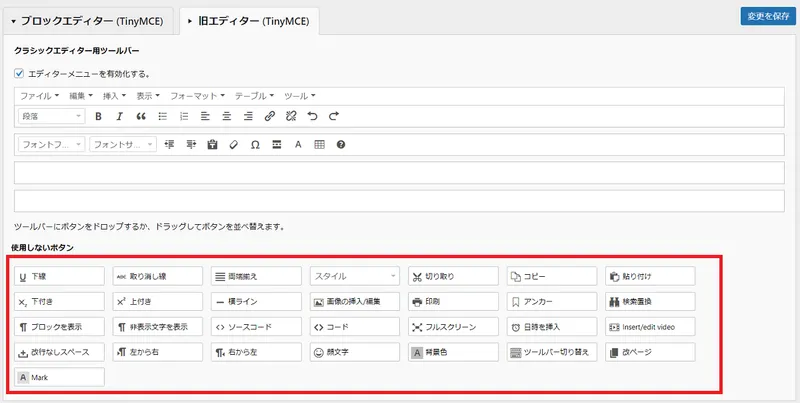Click the 変更を保存 button
Screen dimensions: 800x403
[768, 16]
